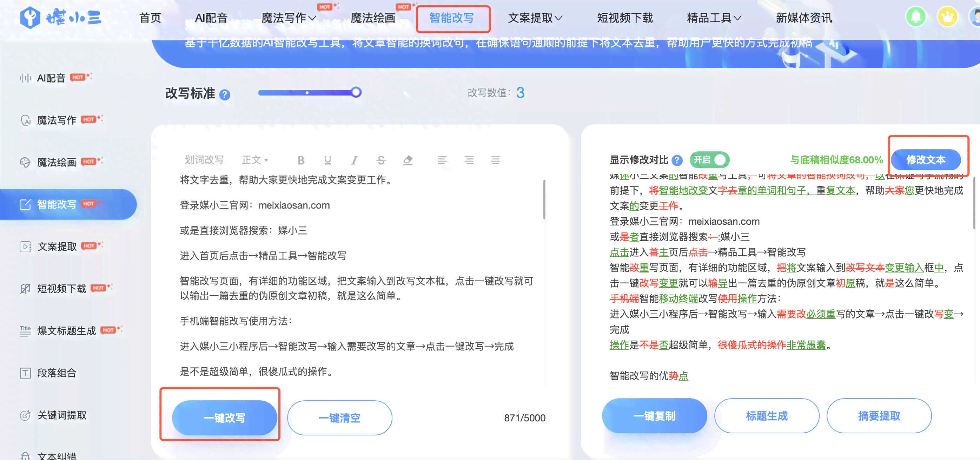980x460 pixels.
Task: Click the 标题生成 button
Action: click(767, 416)
